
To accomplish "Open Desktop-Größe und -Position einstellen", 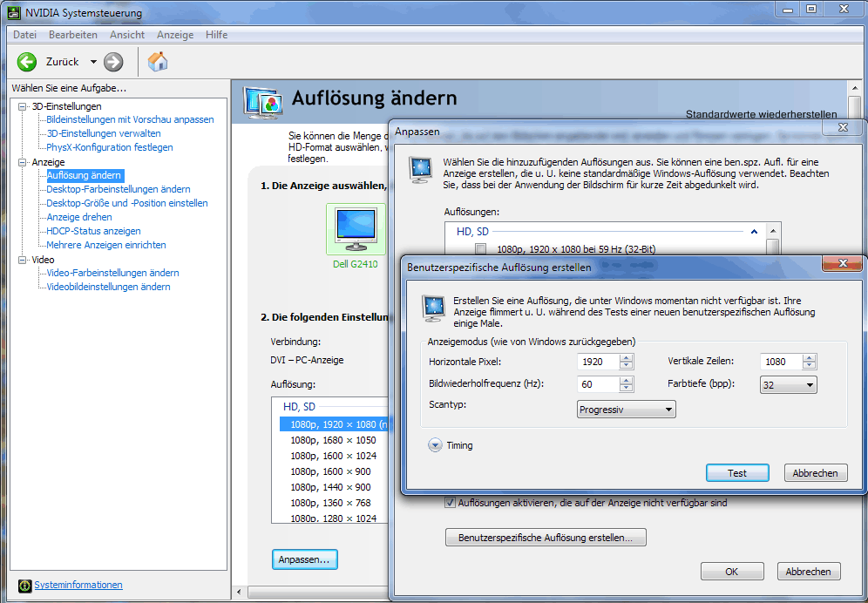I will point(127,203).
